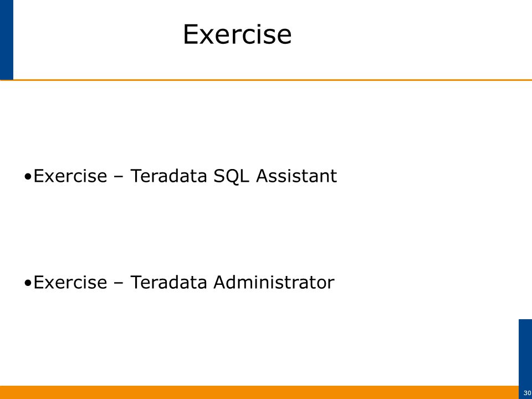
Task: Click "Teradata" in the SQL Assistant line
Action: (168, 176)
